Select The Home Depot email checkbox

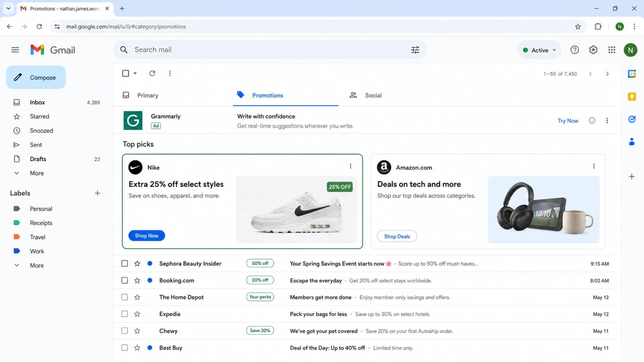[124, 297]
